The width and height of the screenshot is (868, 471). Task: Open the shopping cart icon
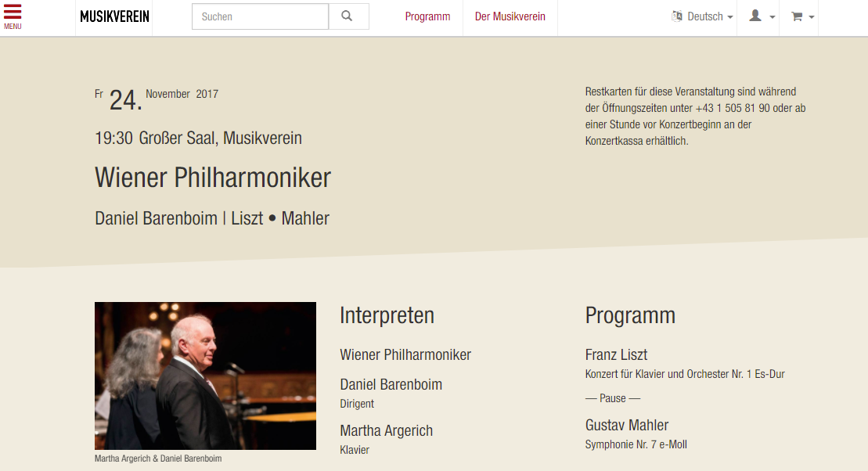pyautogui.click(x=797, y=16)
